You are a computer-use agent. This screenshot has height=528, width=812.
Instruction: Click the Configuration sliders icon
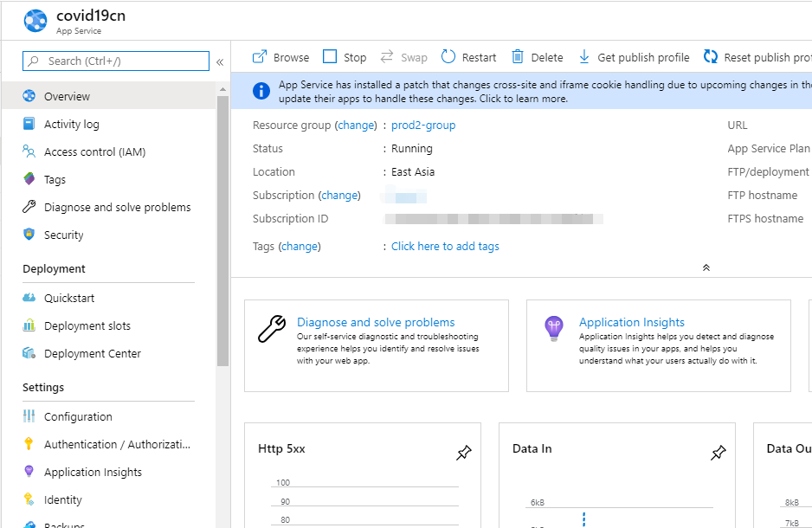[29, 416]
